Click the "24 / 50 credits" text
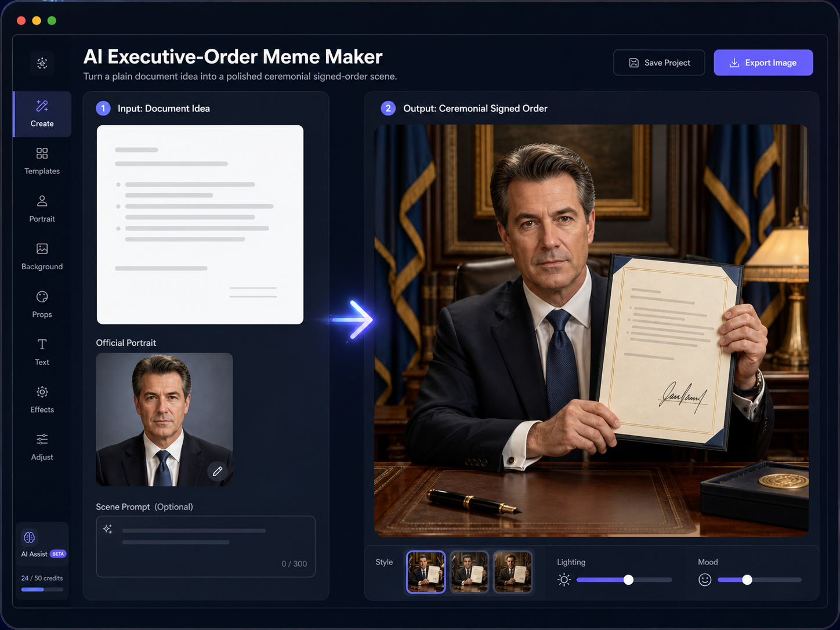The image size is (840, 630). click(x=42, y=578)
